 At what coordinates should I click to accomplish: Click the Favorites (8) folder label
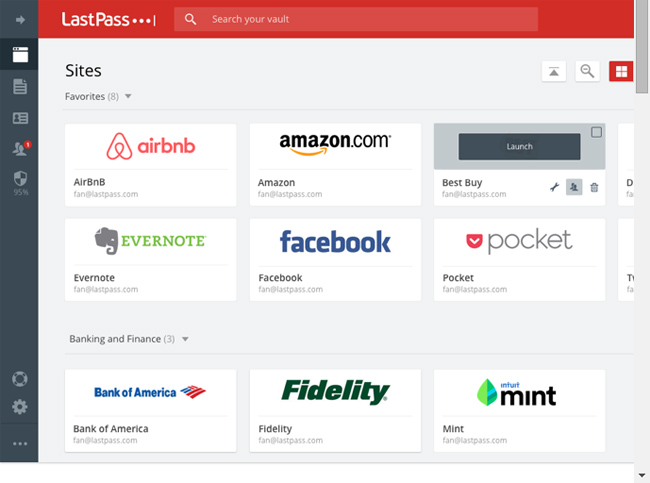pos(92,97)
